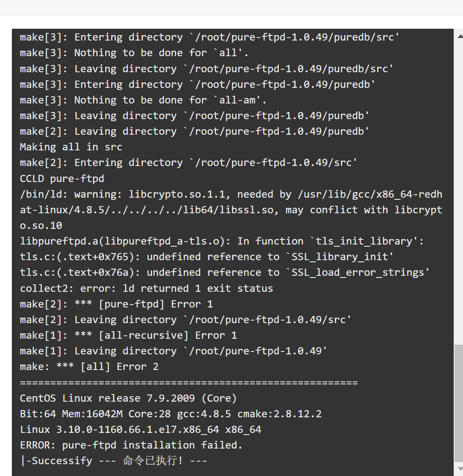Click the 'make[2]: *** [pure-ftpd] Error 1' line

pos(116,304)
